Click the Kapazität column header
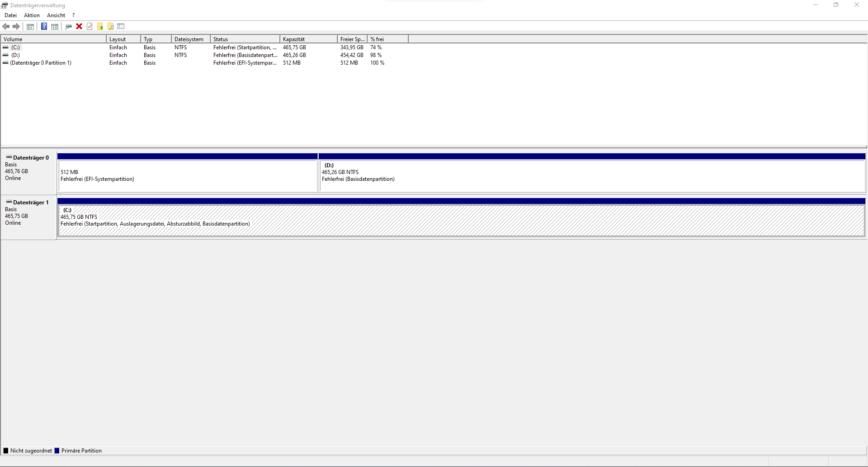The image size is (868, 467). [x=308, y=39]
